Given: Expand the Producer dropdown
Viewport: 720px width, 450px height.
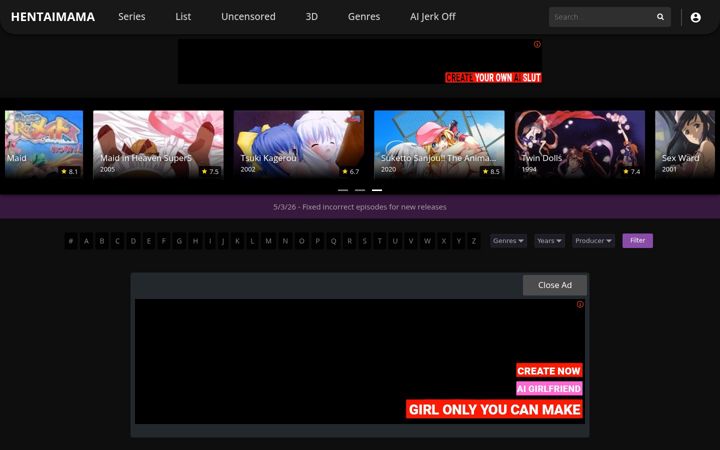Looking at the screenshot, I should [x=593, y=241].
